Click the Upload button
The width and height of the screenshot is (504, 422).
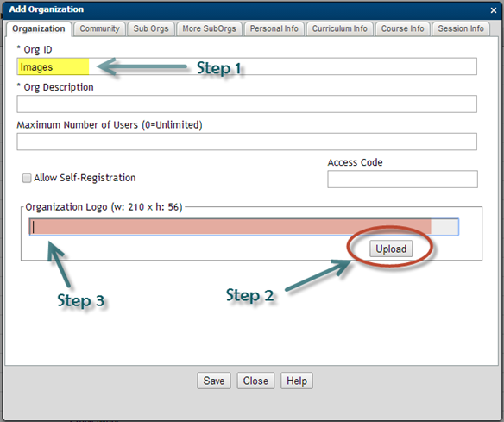[x=391, y=249]
